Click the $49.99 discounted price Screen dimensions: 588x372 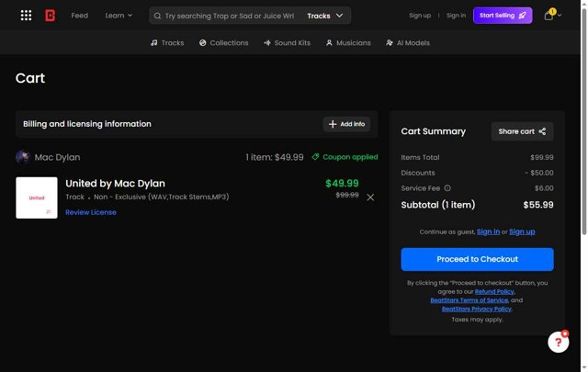[x=342, y=184]
